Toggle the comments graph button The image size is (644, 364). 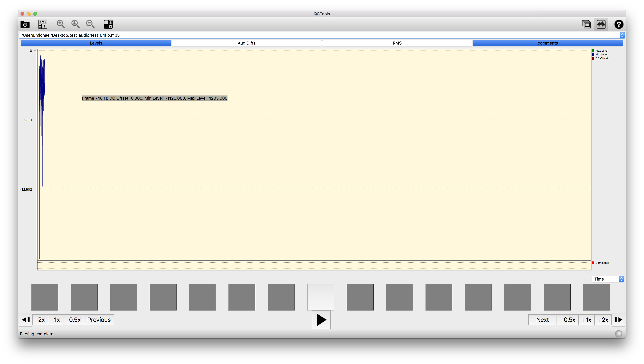click(548, 43)
